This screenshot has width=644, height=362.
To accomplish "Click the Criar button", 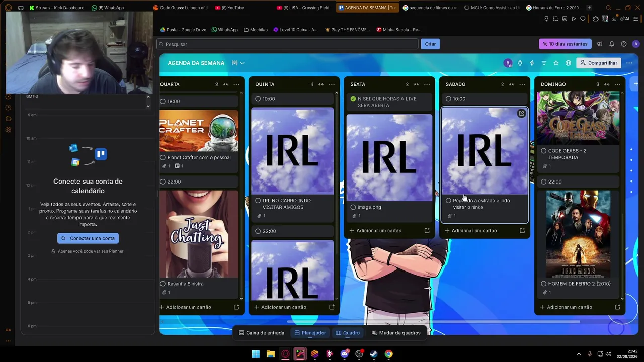I will [430, 44].
